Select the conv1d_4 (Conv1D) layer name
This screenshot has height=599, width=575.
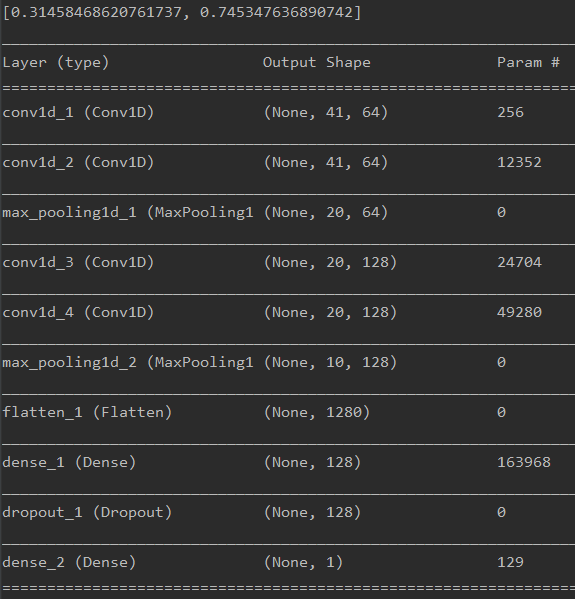(x=78, y=312)
